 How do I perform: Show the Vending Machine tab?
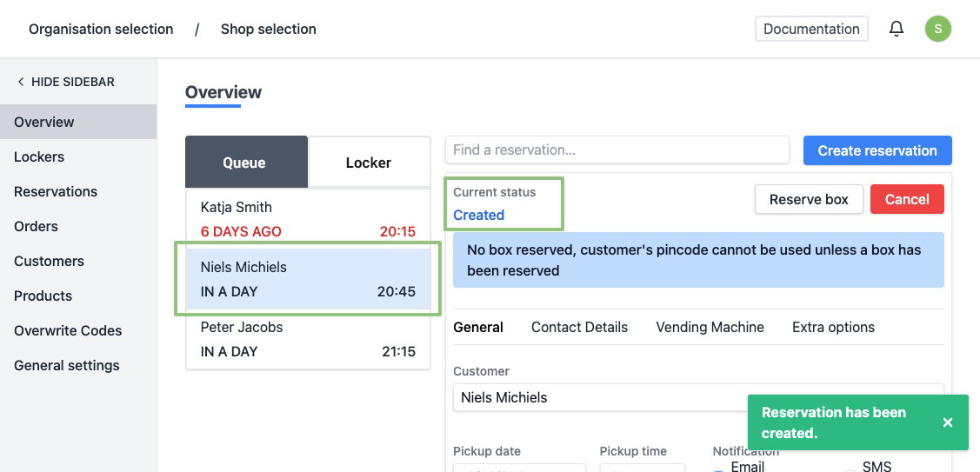click(x=710, y=328)
